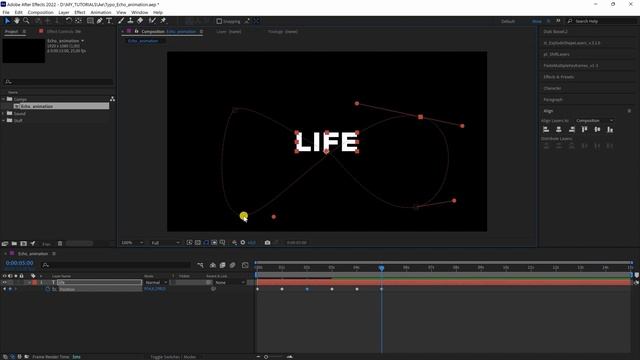Open the Paragraph panel
The width and height of the screenshot is (640, 360).
tap(553, 100)
